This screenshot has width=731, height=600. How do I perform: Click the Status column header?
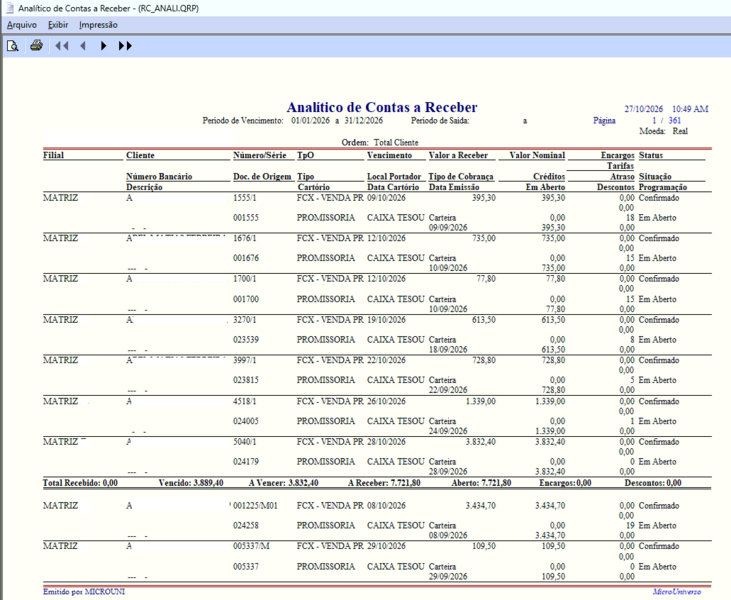pyautogui.click(x=651, y=155)
